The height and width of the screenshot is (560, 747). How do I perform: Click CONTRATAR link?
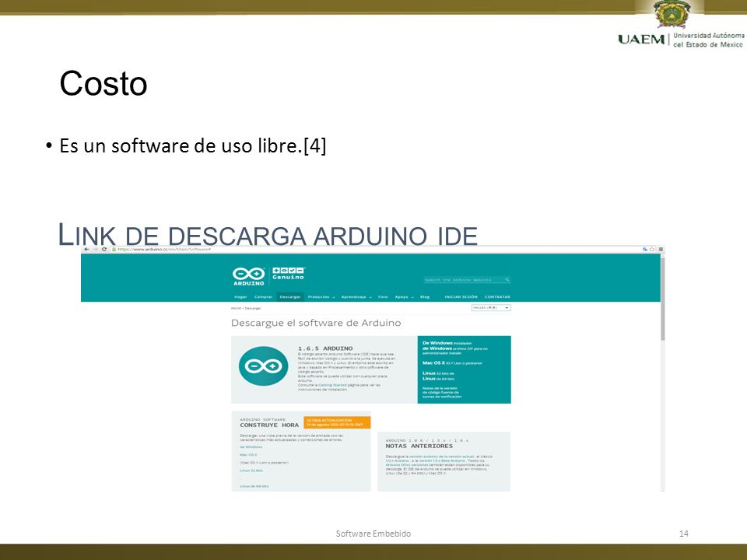[x=497, y=296]
